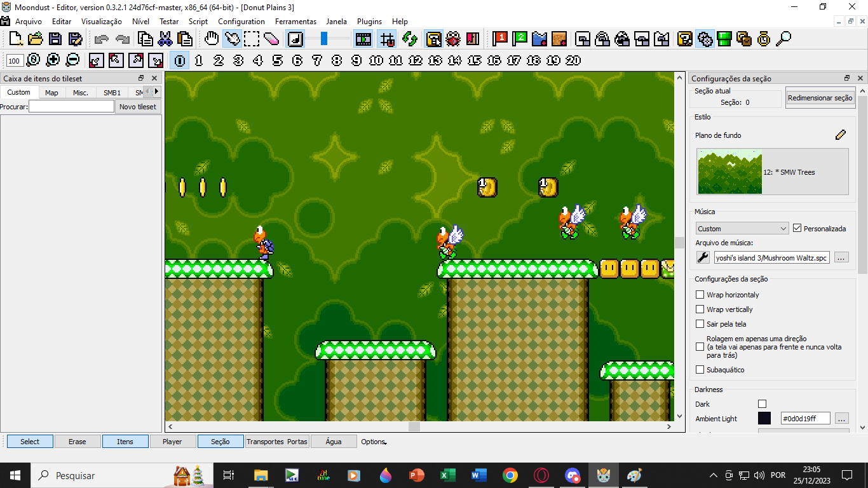The width and height of the screenshot is (868, 488).
Task: Click the Novo tileset button
Action: 138,107
